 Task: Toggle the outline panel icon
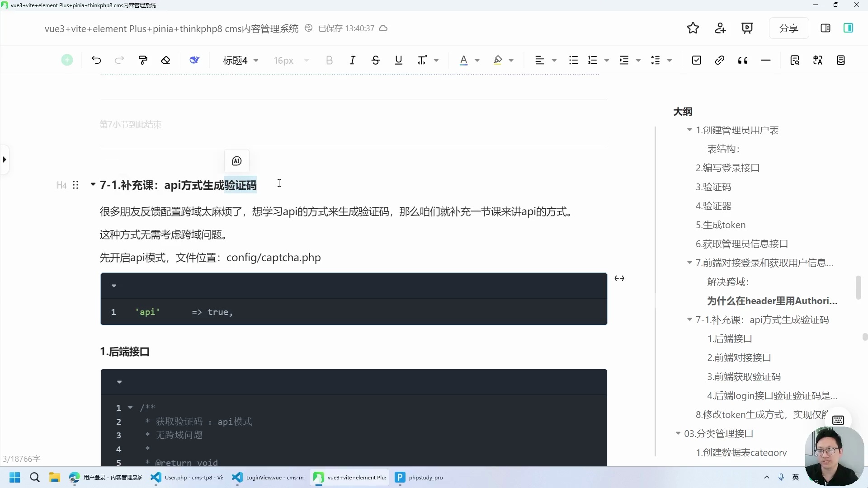coord(848,28)
